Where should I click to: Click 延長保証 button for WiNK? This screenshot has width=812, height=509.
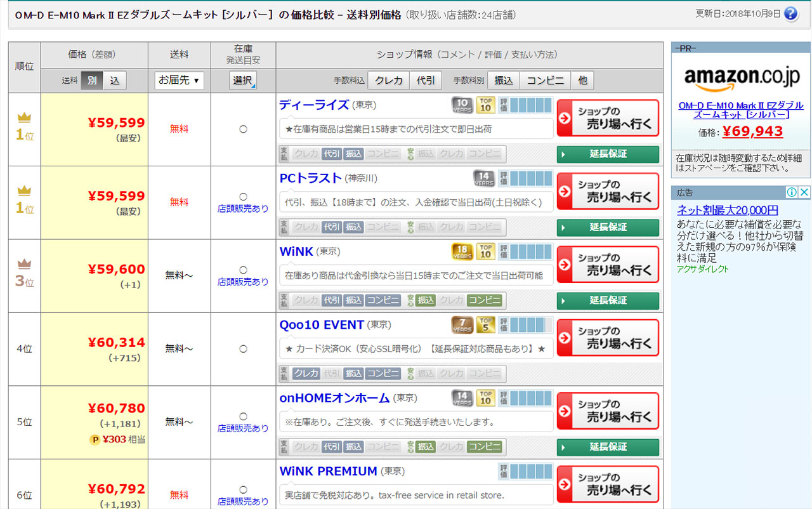608,301
